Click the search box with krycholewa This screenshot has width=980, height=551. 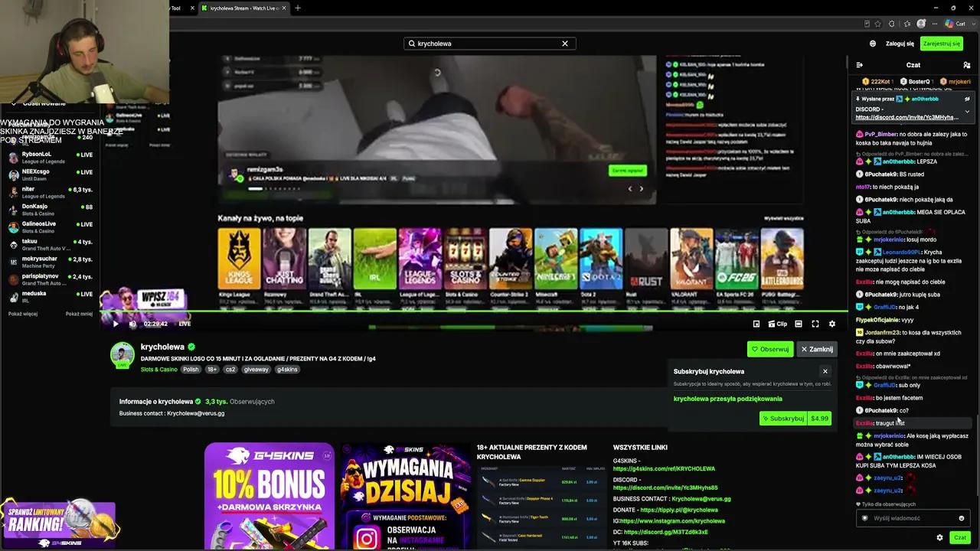(489, 44)
